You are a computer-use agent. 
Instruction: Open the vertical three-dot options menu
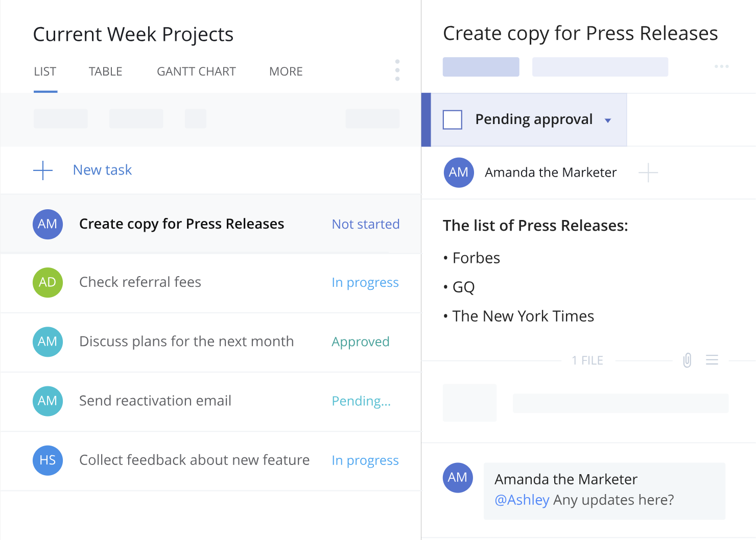[x=397, y=70]
